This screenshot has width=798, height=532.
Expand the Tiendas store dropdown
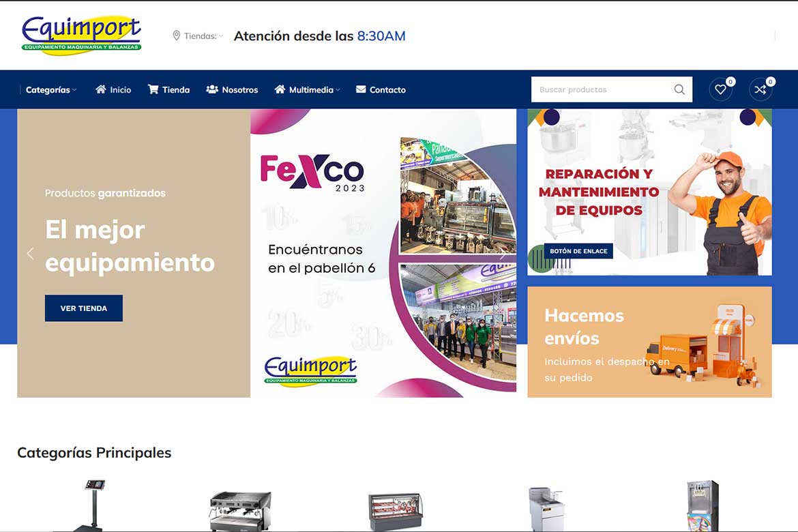203,36
